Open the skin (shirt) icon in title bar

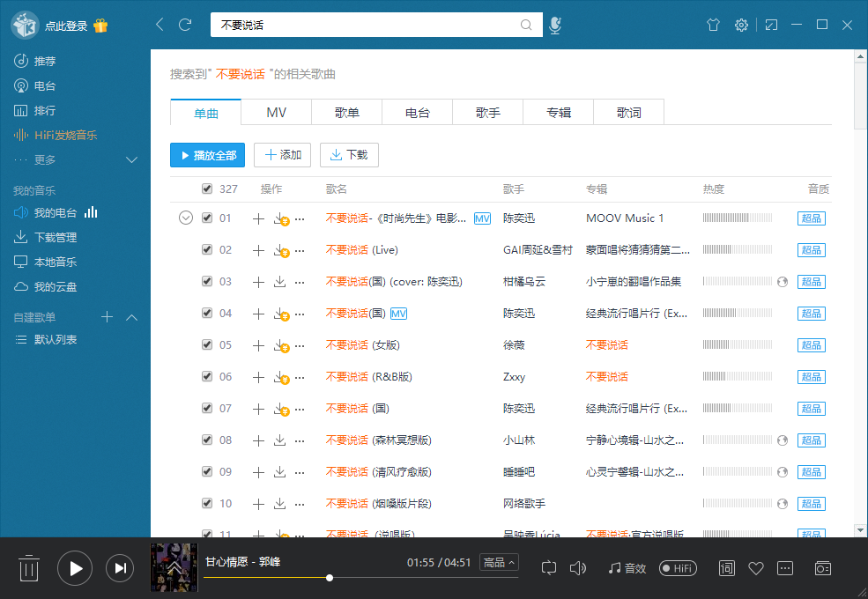click(x=713, y=26)
